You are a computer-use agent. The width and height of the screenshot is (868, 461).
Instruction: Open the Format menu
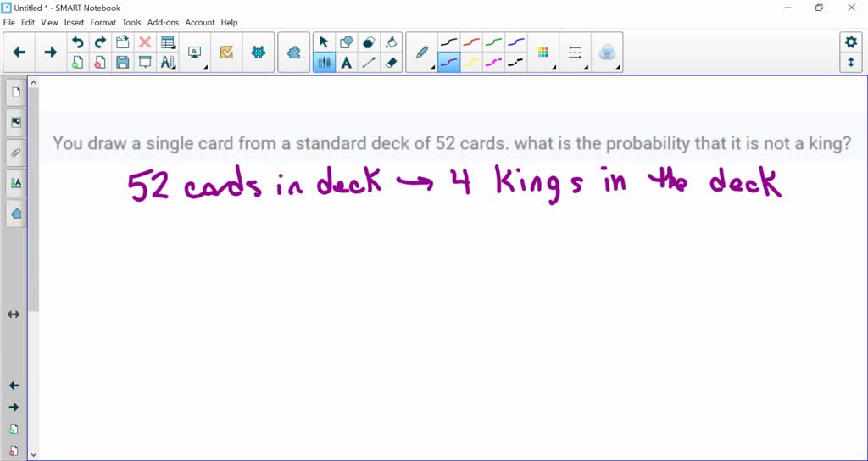[x=103, y=23]
